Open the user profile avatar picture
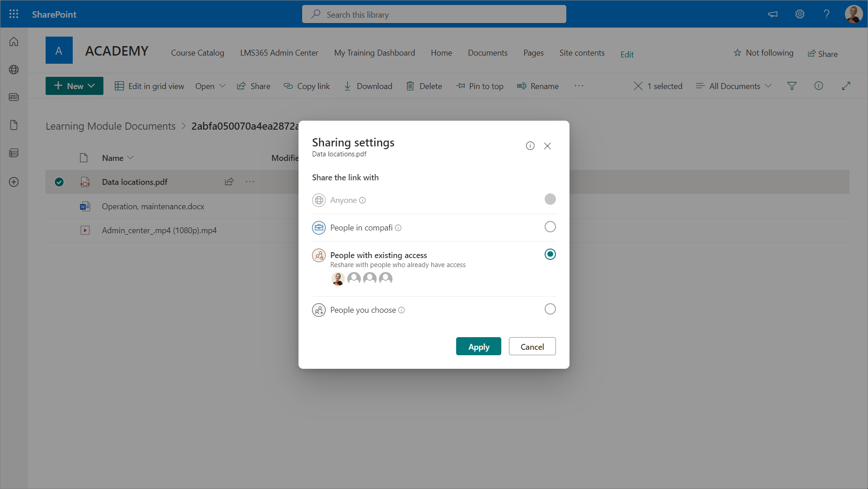Image resolution: width=868 pixels, height=489 pixels. coord(853,14)
